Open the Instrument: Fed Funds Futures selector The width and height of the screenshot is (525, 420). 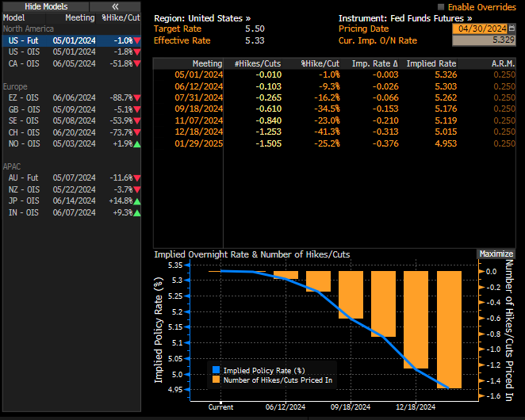[404, 17]
